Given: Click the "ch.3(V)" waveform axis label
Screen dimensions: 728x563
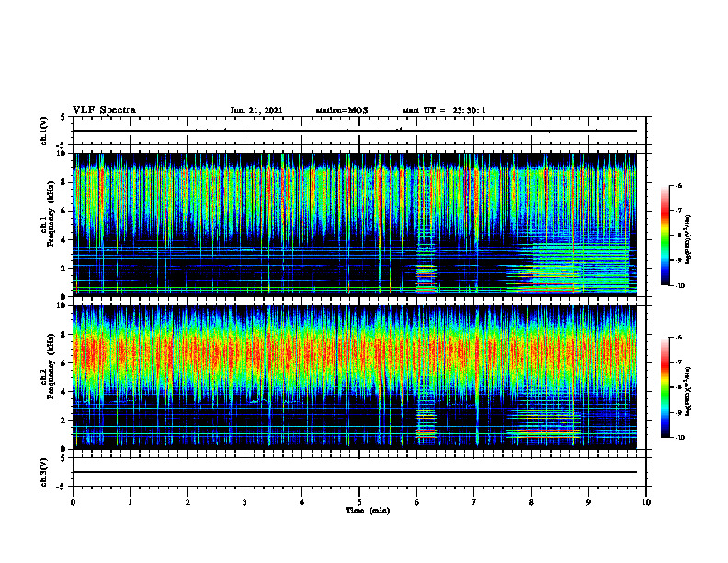Looking at the screenshot, I should (x=44, y=472).
